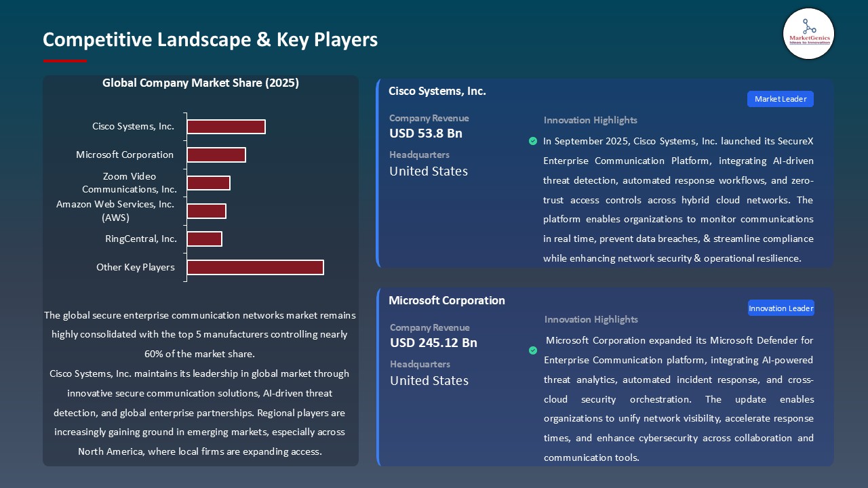Click the RingCentral bar in the chart

tap(204, 239)
